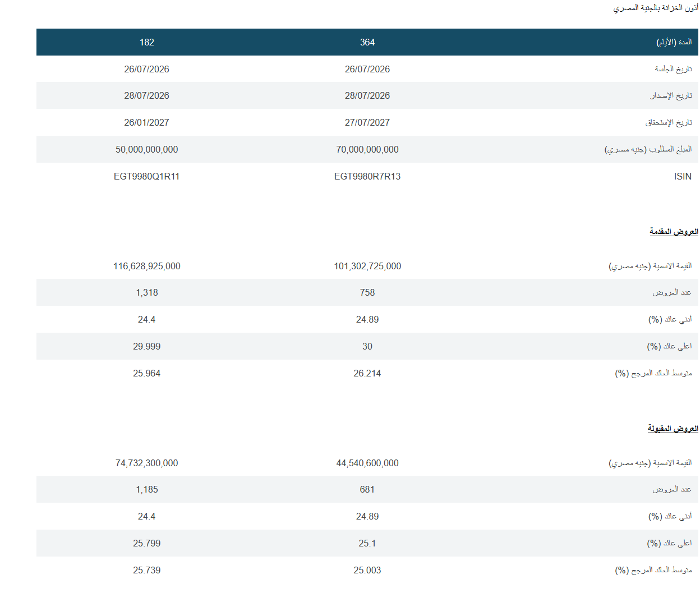Screen dimensions: 700x602
Task: Click the ISIN row label
Action: (683, 176)
